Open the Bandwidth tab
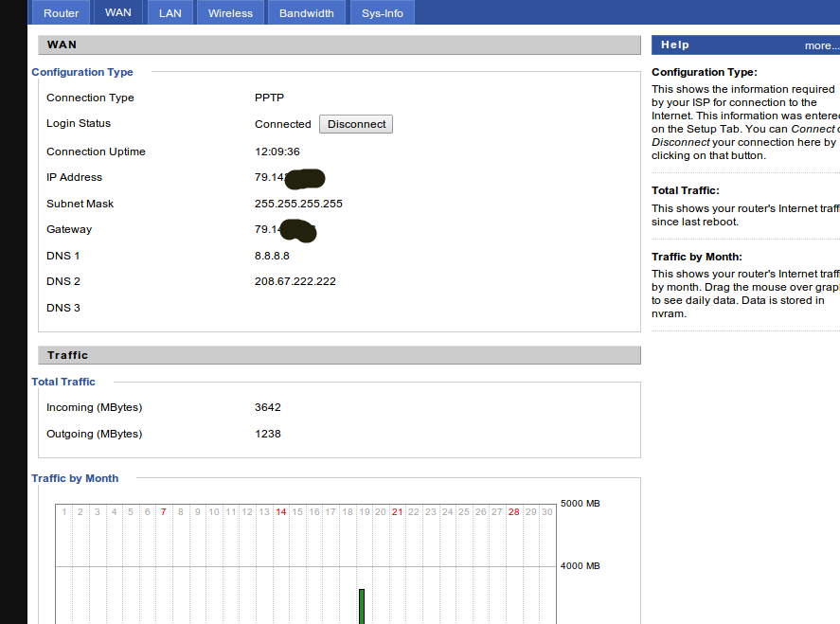 pos(307,13)
